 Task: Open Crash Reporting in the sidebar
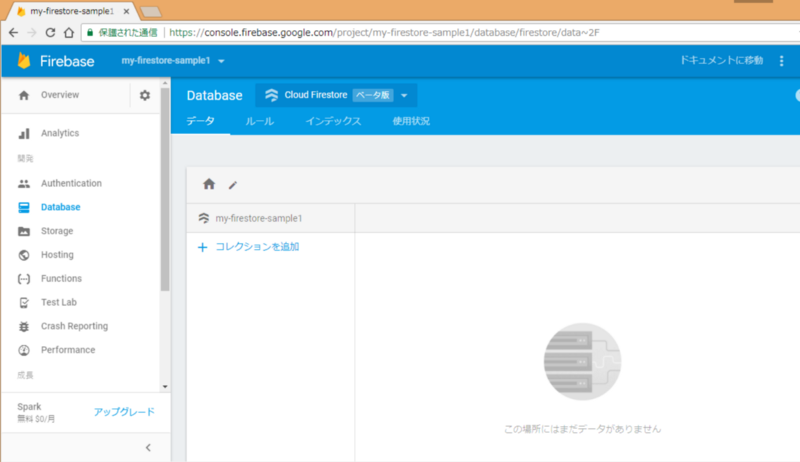click(74, 326)
